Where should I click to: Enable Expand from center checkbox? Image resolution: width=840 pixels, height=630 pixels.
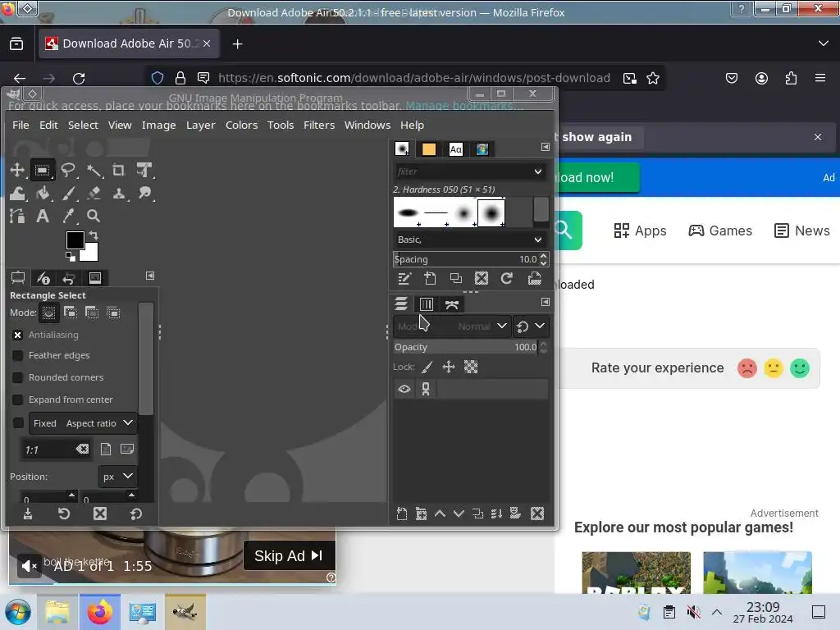click(18, 399)
